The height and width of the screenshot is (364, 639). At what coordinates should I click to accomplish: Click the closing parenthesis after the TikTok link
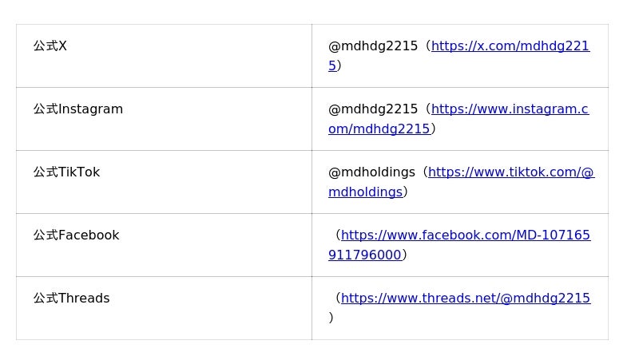[406, 192]
